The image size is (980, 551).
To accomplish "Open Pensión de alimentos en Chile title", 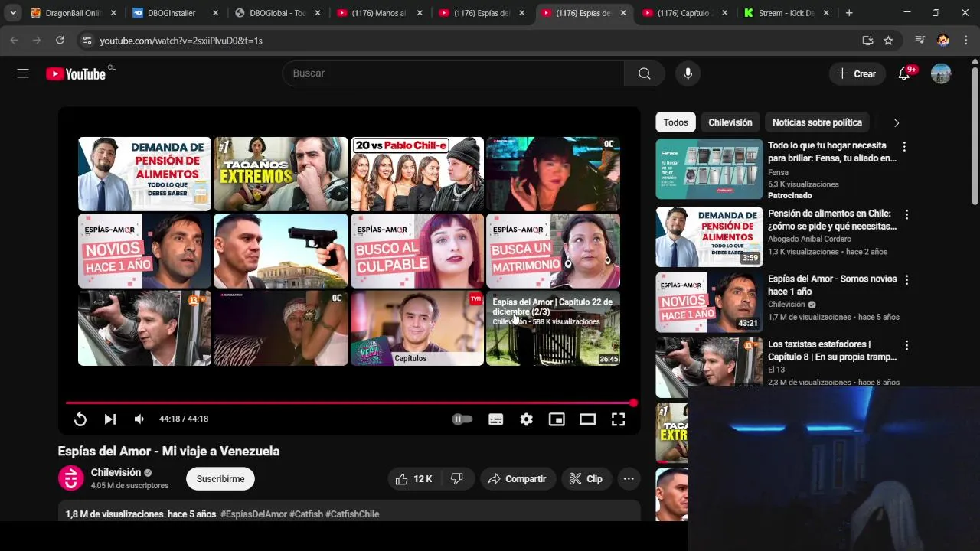I will click(x=832, y=220).
